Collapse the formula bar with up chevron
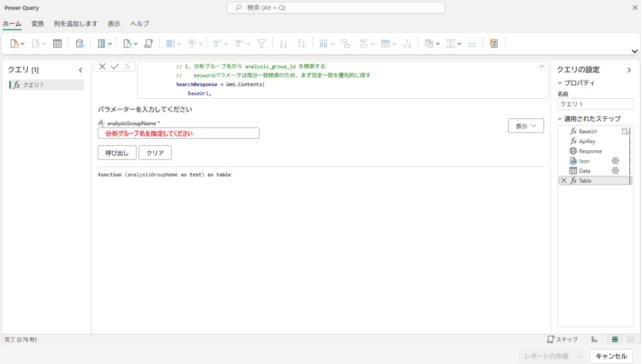This screenshot has width=641, height=364. 541,66
